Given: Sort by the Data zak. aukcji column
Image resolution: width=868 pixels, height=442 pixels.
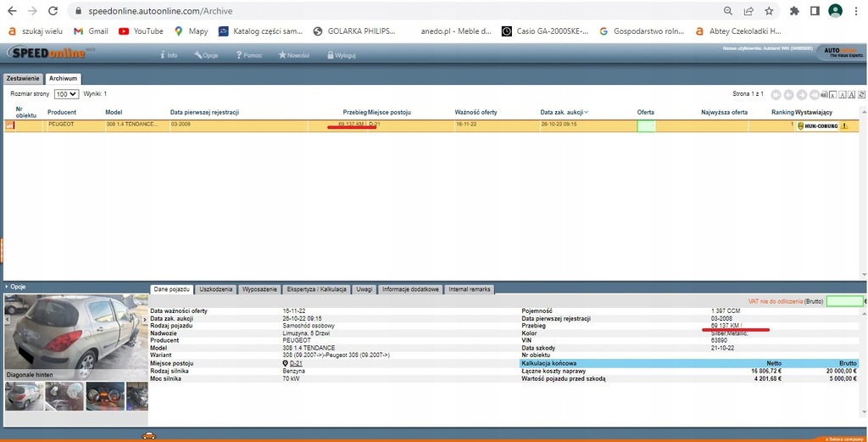Looking at the screenshot, I should click(x=562, y=112).
